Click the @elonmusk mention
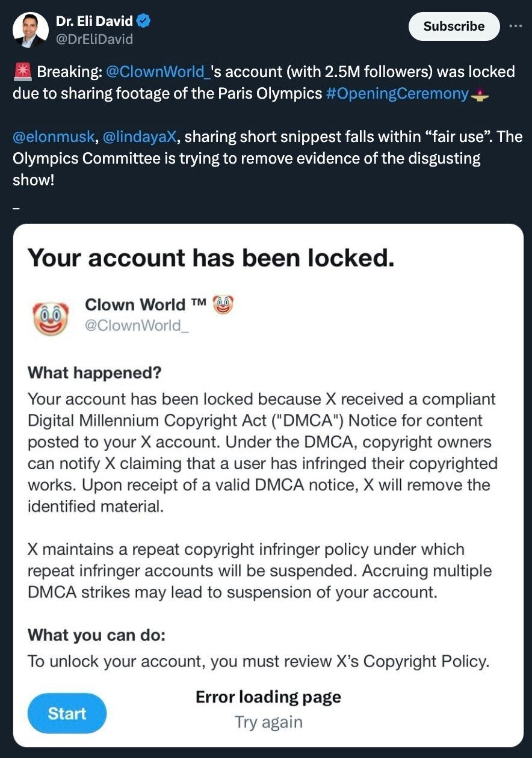532x758 pixels. pyautogui.click(x=52, y=137)
